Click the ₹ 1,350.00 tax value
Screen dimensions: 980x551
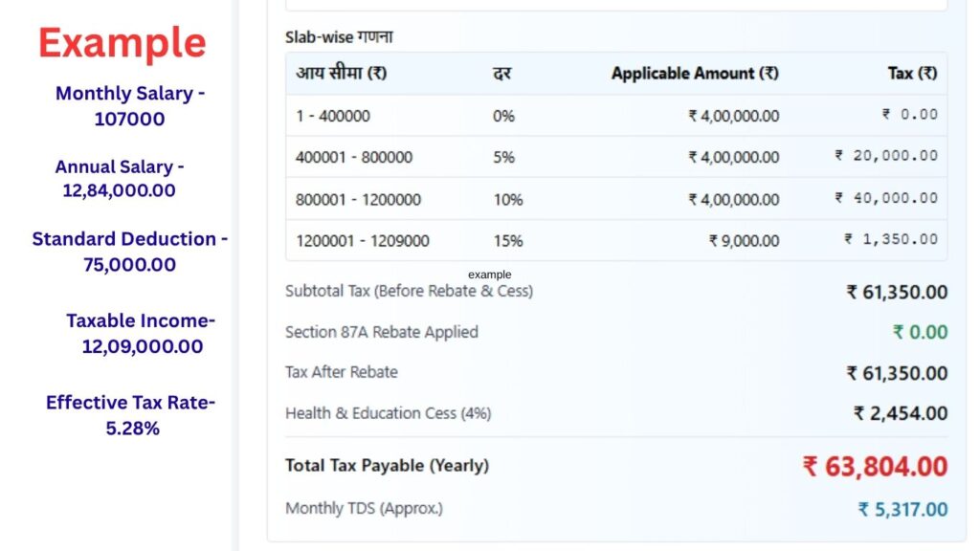pos(896,239)
